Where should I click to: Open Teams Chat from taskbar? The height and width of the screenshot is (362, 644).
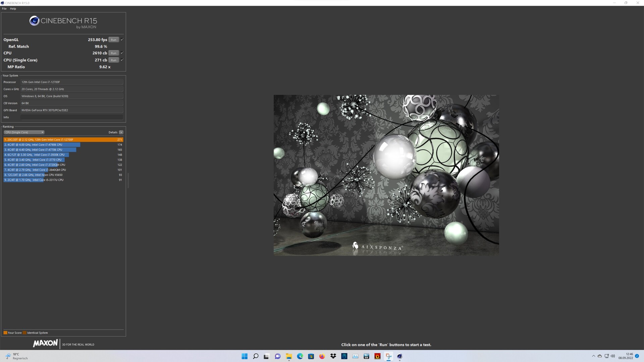(x=278, y=356)
